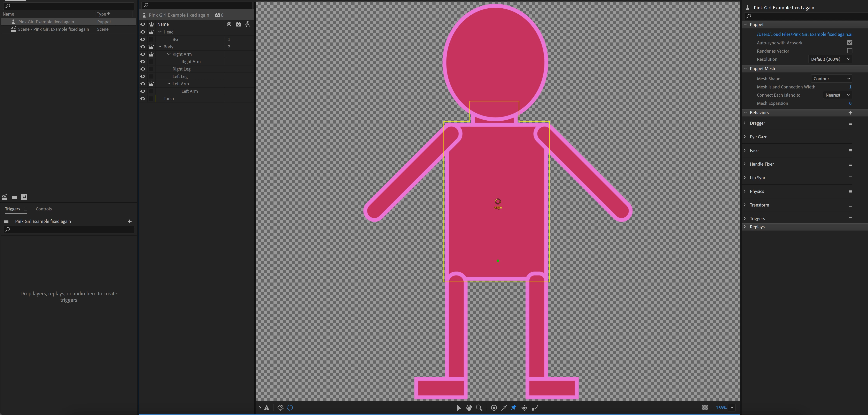Open the Illustrator artwork file path link
The width and height of the screenshot is (868, 415).
coord(804,34)
